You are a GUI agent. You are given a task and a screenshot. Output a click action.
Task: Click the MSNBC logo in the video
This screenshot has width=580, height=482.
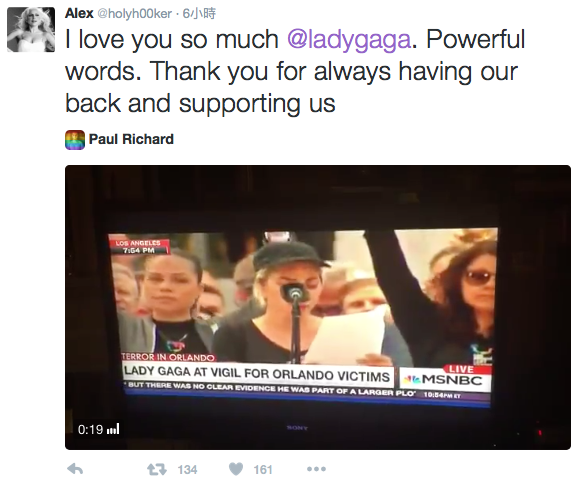pos(446,380)
